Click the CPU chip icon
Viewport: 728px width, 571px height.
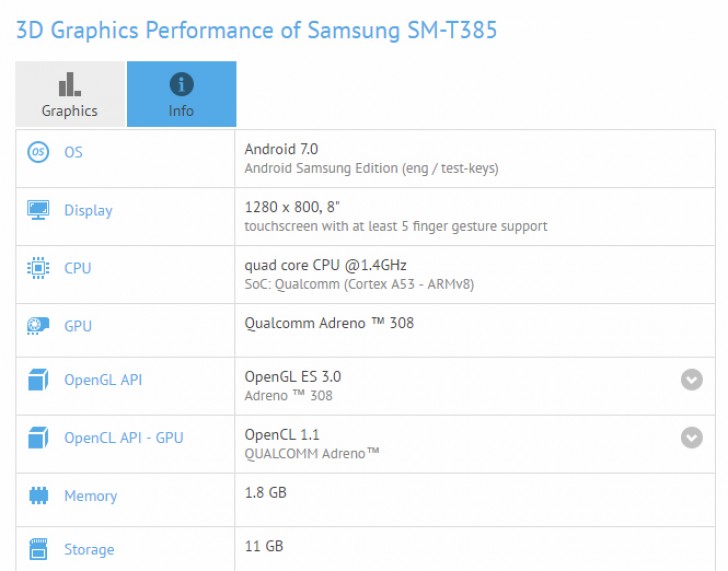coord(39,268)
